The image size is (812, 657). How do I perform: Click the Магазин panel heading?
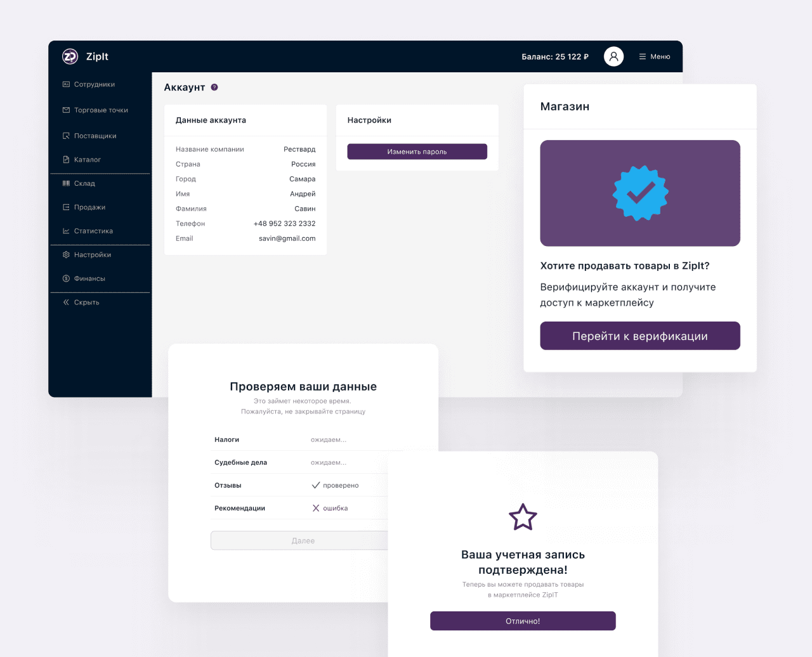click(565, 107)
